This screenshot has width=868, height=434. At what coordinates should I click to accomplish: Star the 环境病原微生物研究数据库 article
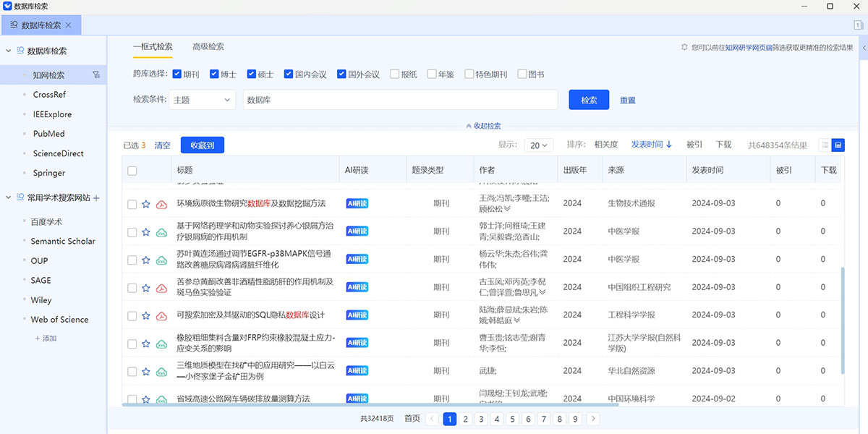click(146, 205)
